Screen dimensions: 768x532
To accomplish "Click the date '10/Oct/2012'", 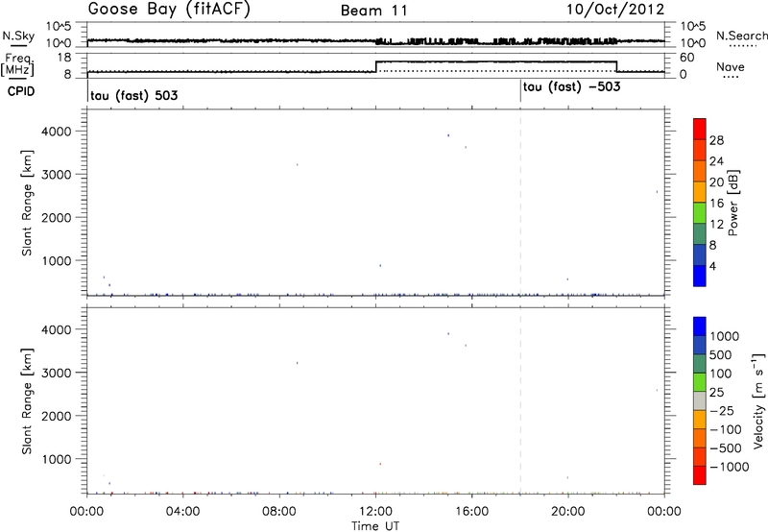I will pos(615,10).
